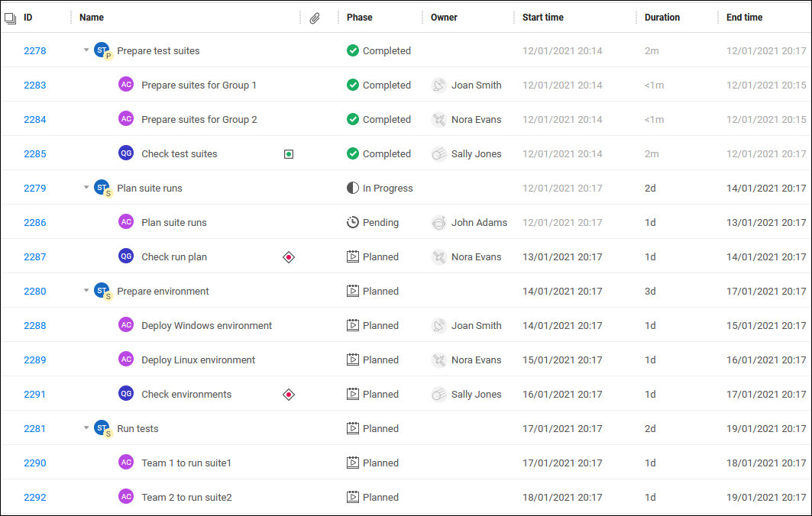Click the green marker on Check test suites
The height and width of the screenshot is (516, 812).
coord(289,154)
